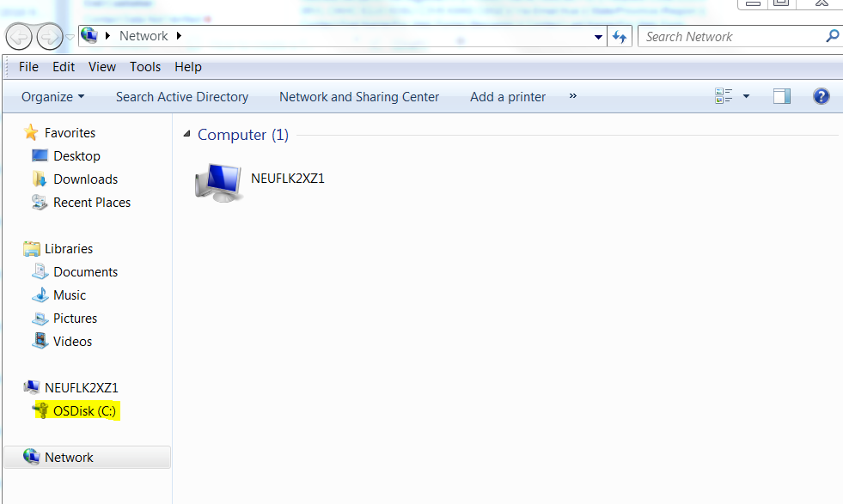Expand the arrow before Network in address bar
The image size is (843, 504).
coord(107,35)
